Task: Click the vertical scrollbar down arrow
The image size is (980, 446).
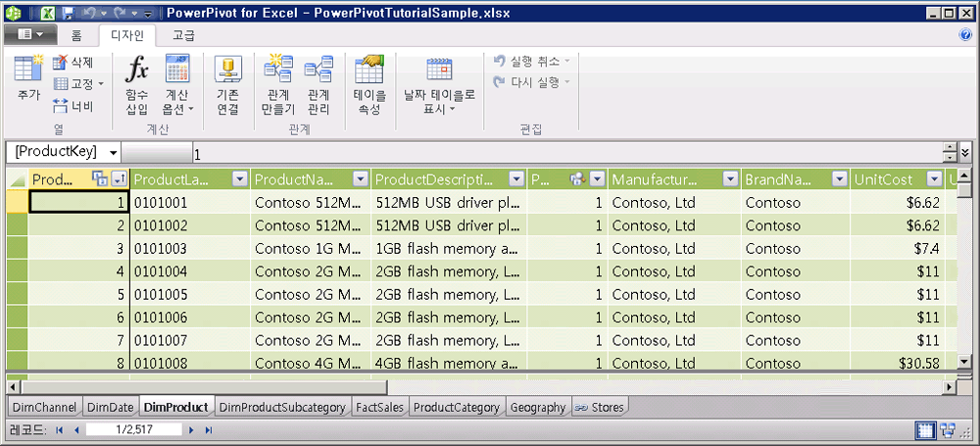Action: (x=964, y=361)
